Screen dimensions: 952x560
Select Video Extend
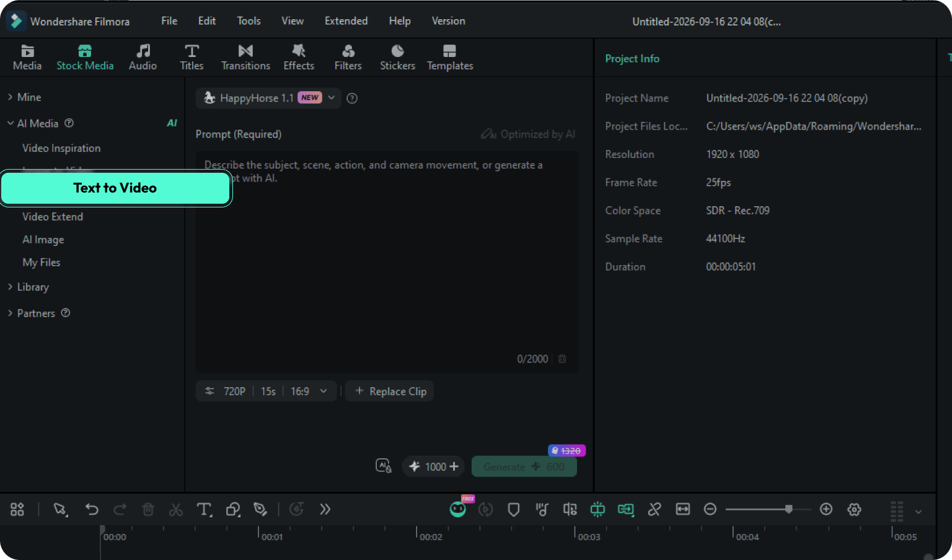(53, 217)
